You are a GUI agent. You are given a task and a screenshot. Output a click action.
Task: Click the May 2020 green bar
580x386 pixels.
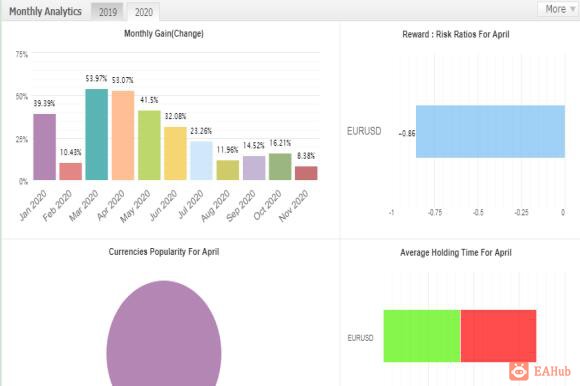click(x=149, y=145)
